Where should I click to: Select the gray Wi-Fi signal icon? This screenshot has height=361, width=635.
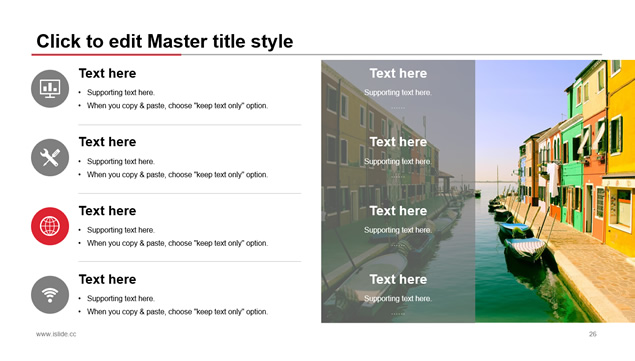pos(50,295)
